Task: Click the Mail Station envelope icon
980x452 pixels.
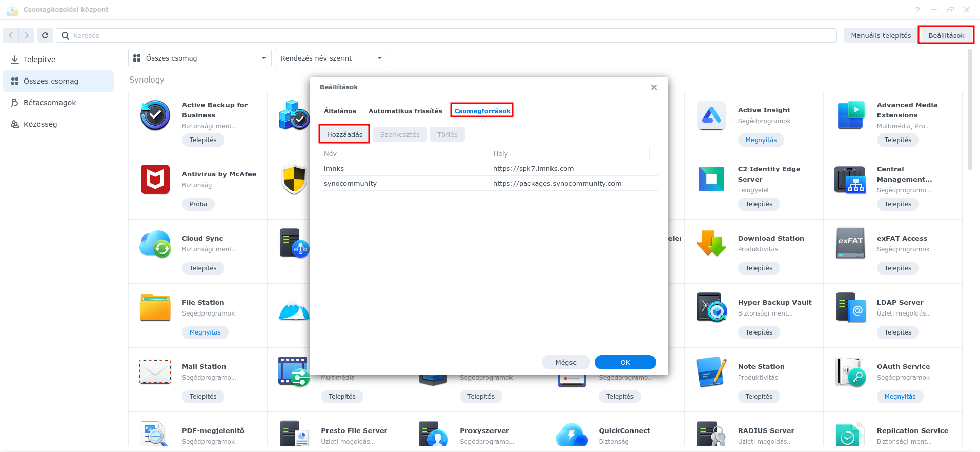Action: (155, 372)
